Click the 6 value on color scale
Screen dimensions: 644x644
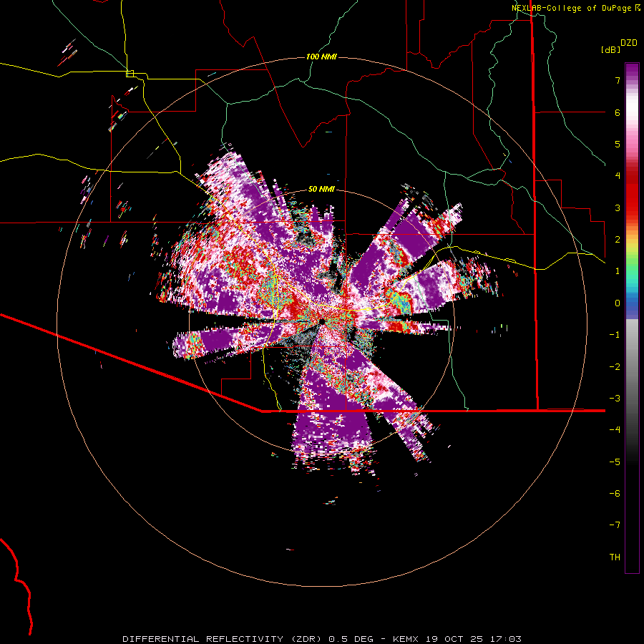618,112
